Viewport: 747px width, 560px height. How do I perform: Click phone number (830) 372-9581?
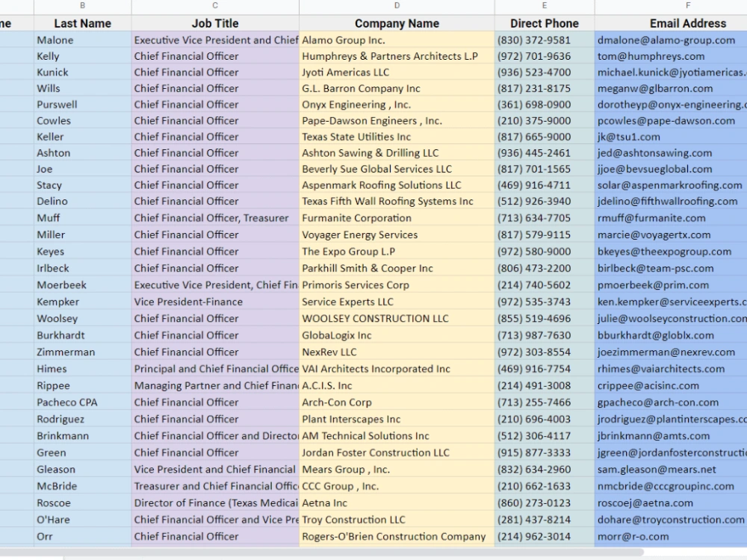click(x=545, y=40)
